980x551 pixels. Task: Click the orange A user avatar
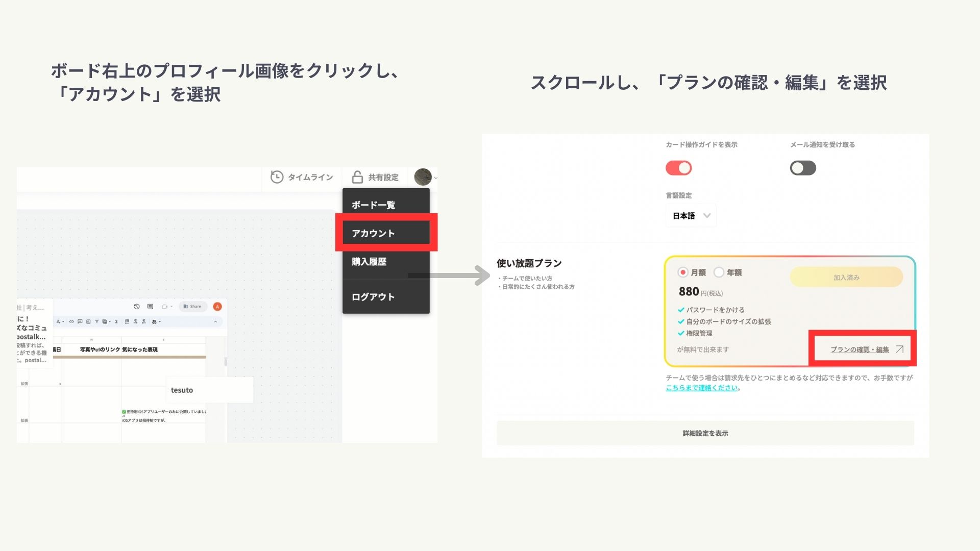pyautogui.click(x=217, y=307)
